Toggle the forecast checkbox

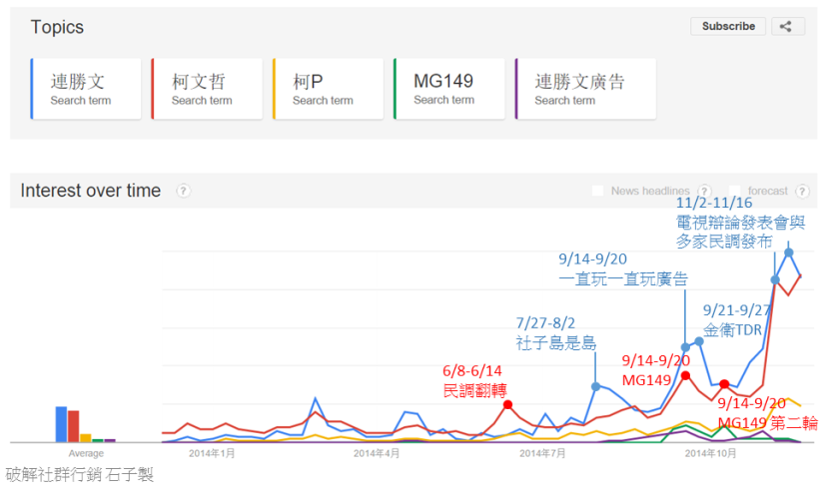735,191
